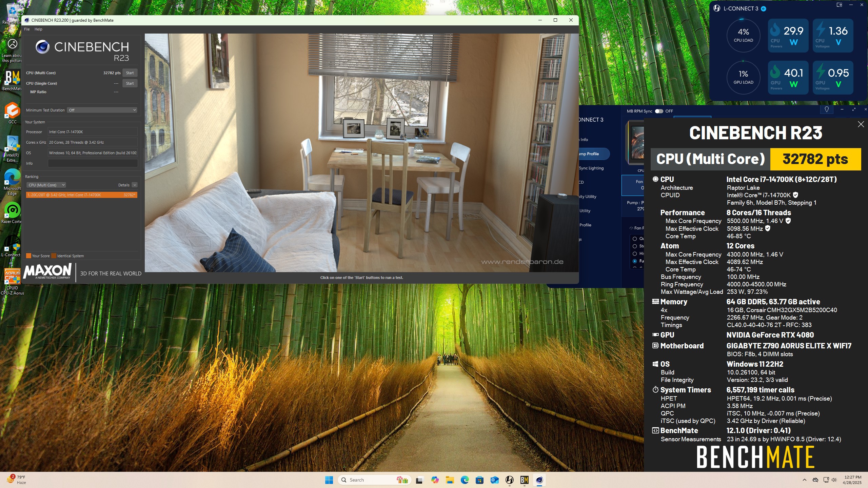Open Task View on the taskbar
Screen dimensions: 868x488
[420, 480]
